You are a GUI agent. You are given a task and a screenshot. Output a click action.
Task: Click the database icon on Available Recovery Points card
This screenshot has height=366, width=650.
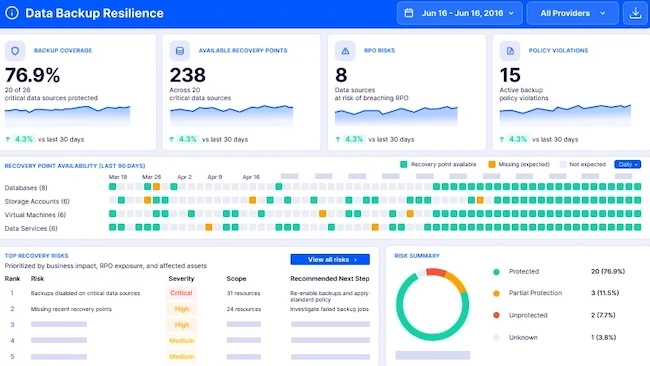click(x=179, y=51)
